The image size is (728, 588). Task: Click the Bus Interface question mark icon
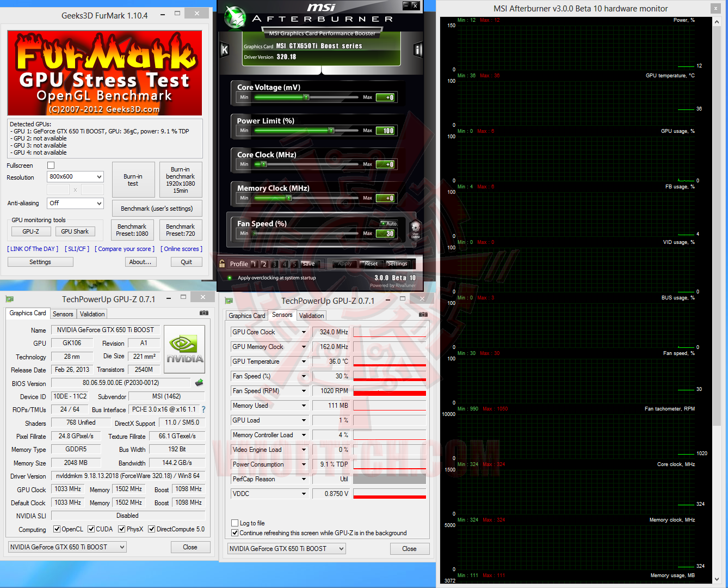coord(203,409)
